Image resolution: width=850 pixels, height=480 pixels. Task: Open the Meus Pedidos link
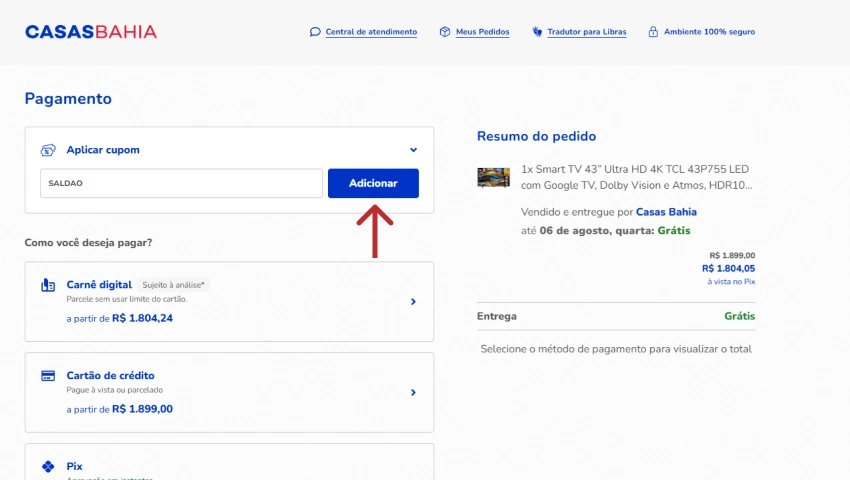482,31
